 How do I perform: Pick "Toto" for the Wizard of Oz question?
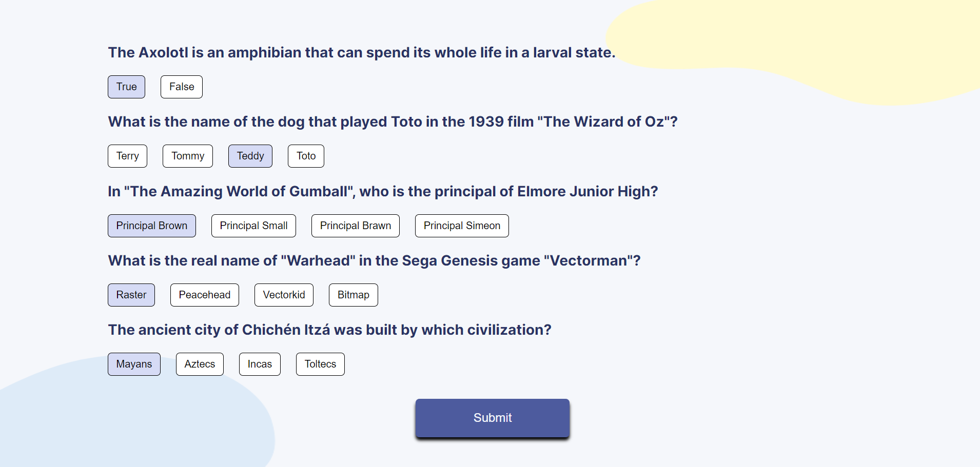pyautogui.click(x=306, y=156)
